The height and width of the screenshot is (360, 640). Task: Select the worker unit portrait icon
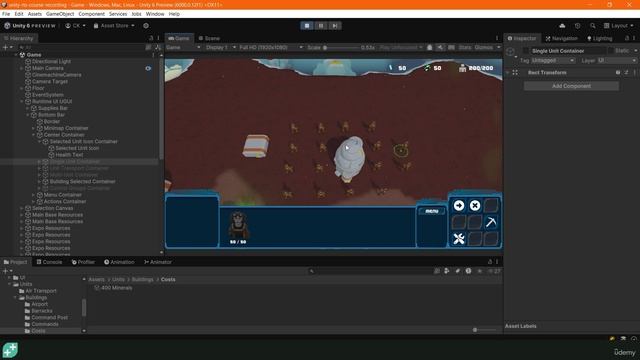(x=238, y=225)
